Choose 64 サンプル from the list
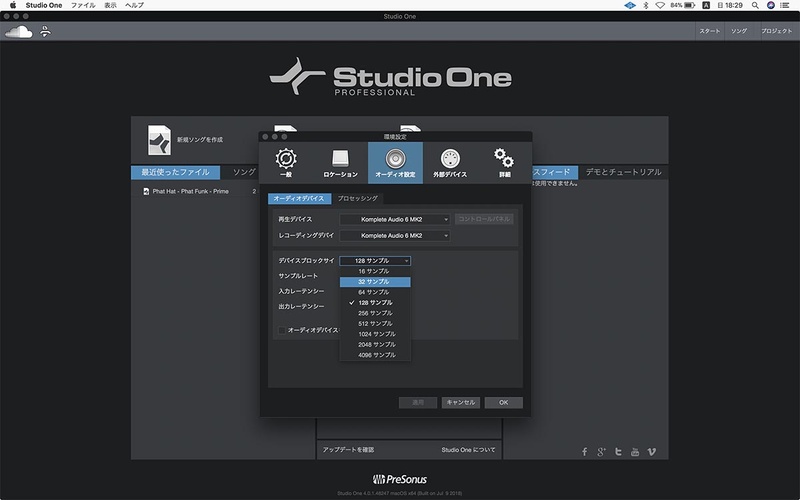This screenshot has width=800, height=500. [x=375, y=292]
